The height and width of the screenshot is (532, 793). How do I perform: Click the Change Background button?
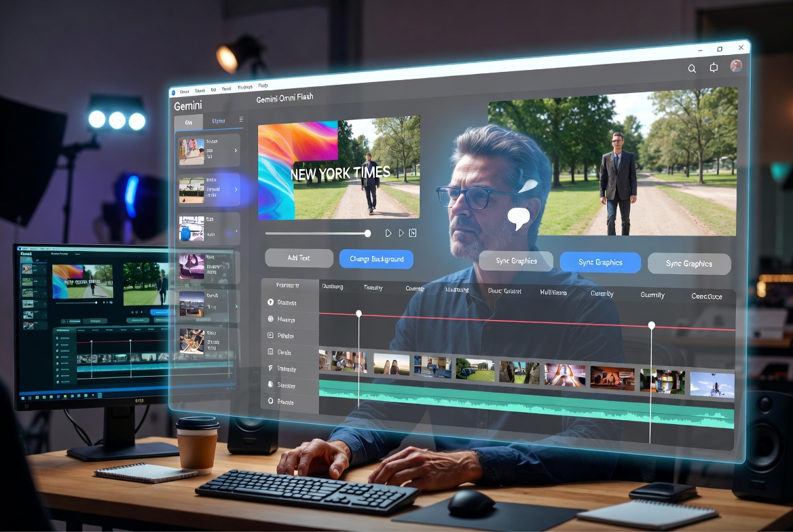tap(376, 259)
